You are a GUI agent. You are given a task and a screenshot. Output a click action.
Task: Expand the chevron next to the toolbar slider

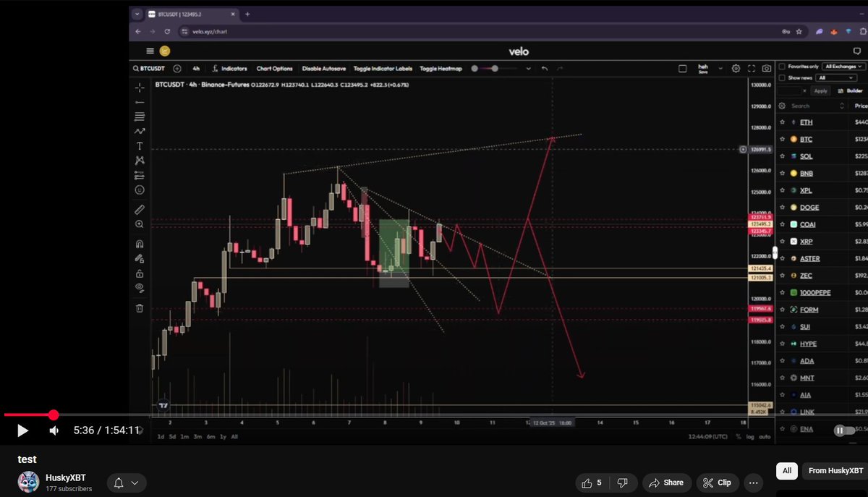[528, 69]
